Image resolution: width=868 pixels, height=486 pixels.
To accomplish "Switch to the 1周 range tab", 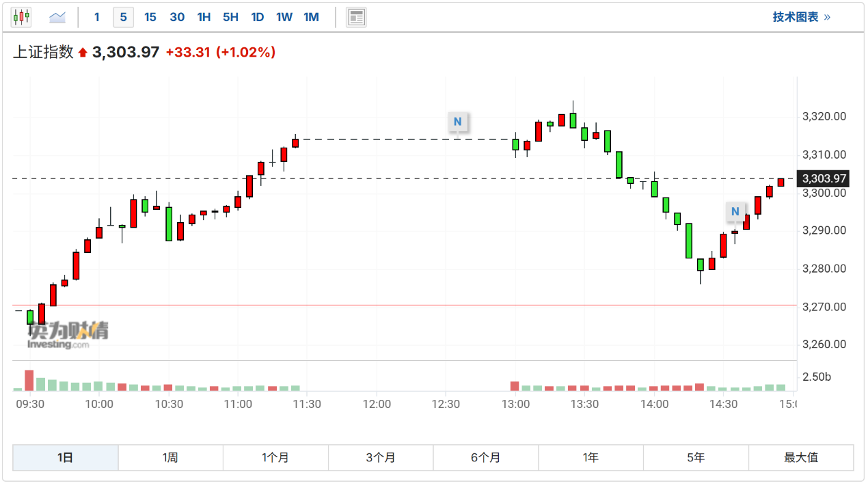I will tap(171, 458).
